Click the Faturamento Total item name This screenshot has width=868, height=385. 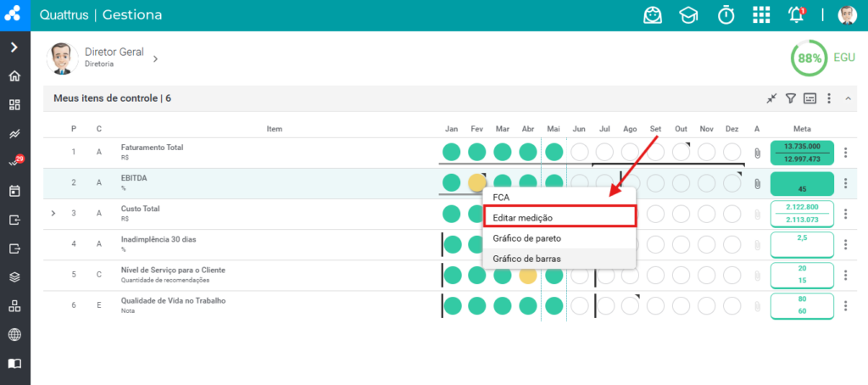pos(153,148)
